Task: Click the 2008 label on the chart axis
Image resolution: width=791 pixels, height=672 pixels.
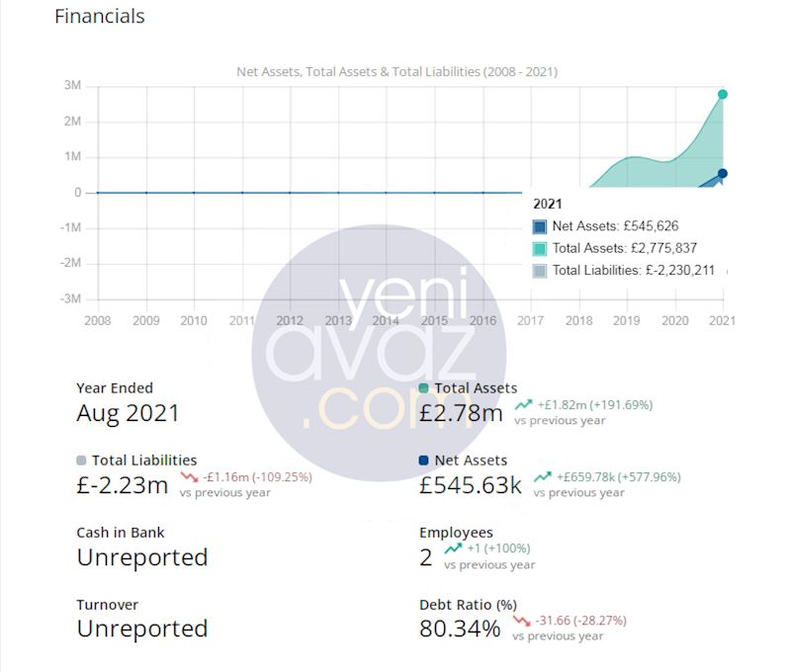Action: coord(97,320)
